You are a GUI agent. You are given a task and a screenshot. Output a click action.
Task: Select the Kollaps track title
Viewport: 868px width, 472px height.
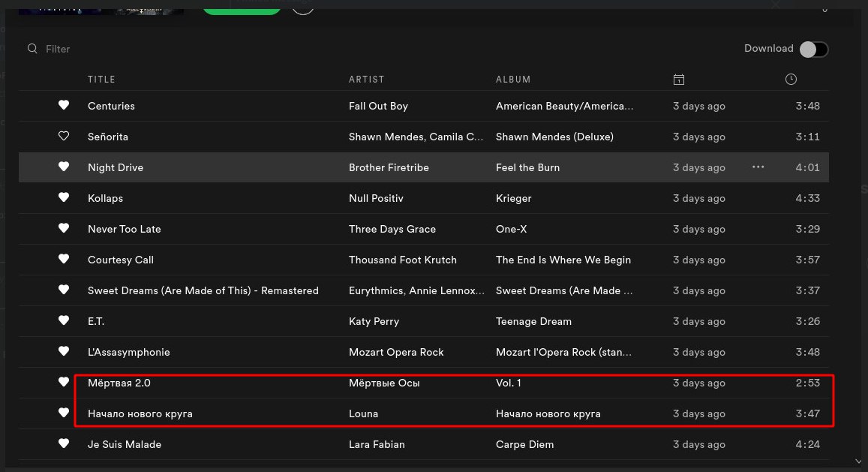click(105, 198)
